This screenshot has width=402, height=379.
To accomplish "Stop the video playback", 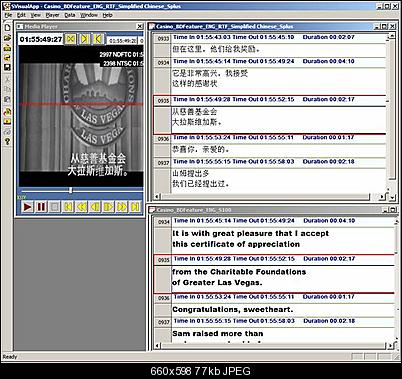I will tap(55, 207).
